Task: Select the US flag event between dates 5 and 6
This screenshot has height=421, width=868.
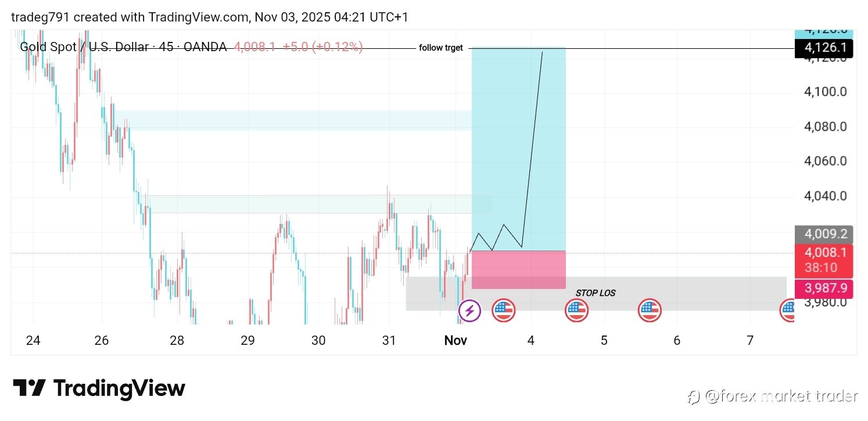Action: (650, 311)
